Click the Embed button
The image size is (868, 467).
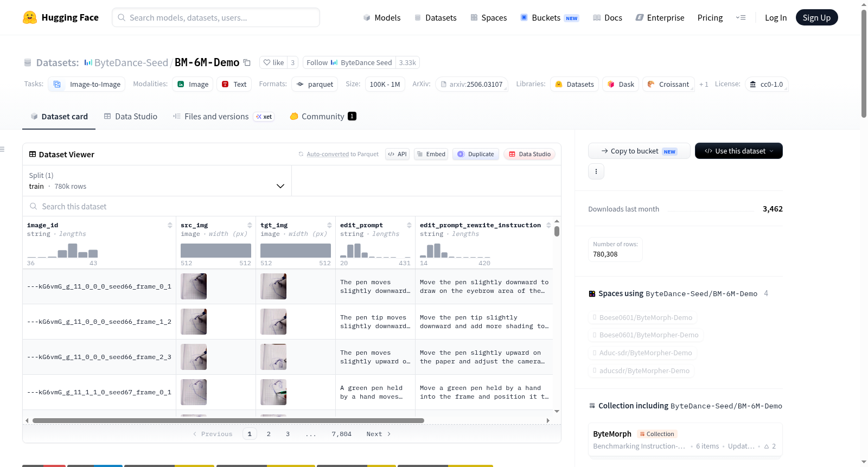(x=431, y=154)
